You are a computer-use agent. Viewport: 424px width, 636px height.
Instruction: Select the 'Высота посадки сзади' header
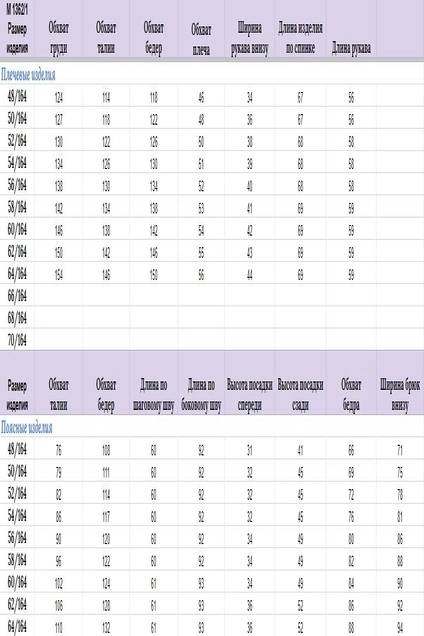click(300, 394)
